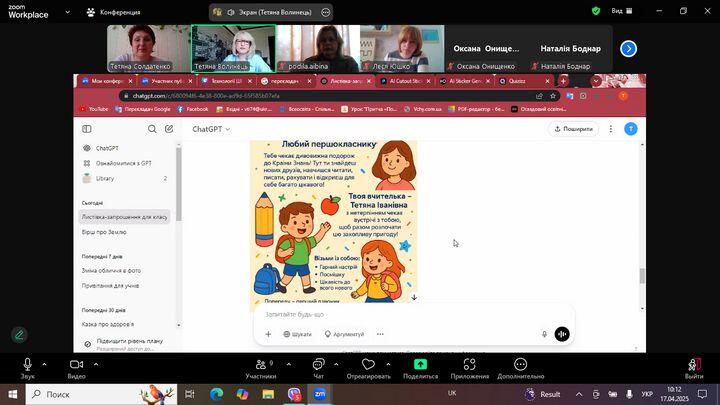
Task: Open Library in the sidebar
Action: pyautogui.click(x=125, y=179)
